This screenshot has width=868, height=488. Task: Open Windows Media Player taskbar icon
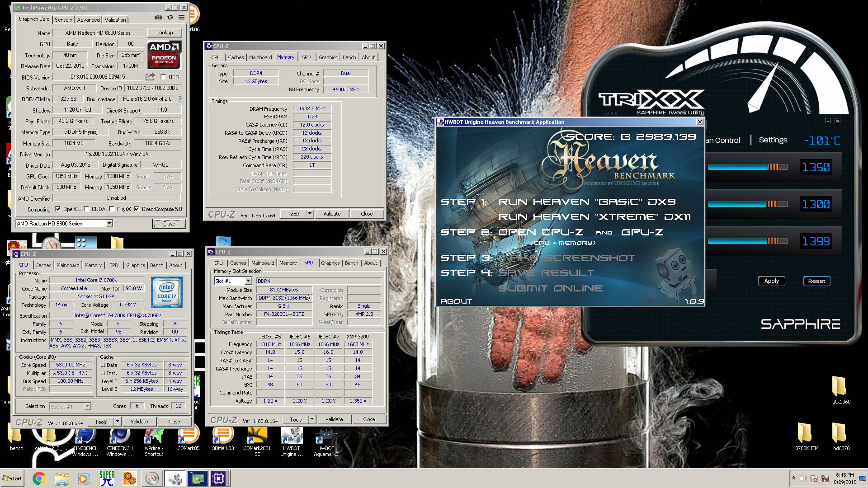tap(84, 479)
